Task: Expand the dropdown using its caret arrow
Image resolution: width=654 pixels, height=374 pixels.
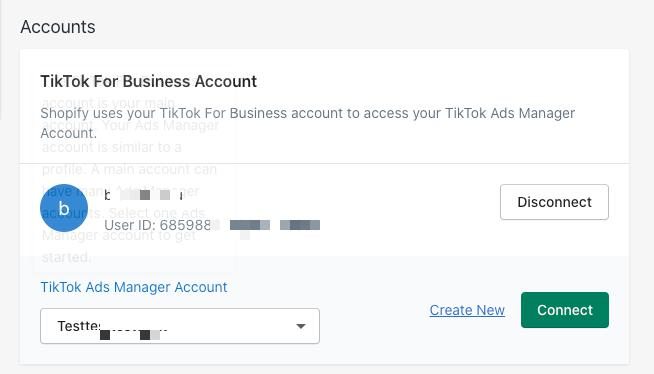Action: pyautogui.click(x=301, y=326)
